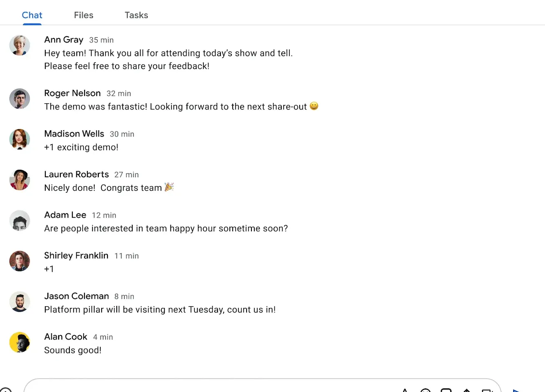
Task: Click the message input field
Action: pos(204,388)
